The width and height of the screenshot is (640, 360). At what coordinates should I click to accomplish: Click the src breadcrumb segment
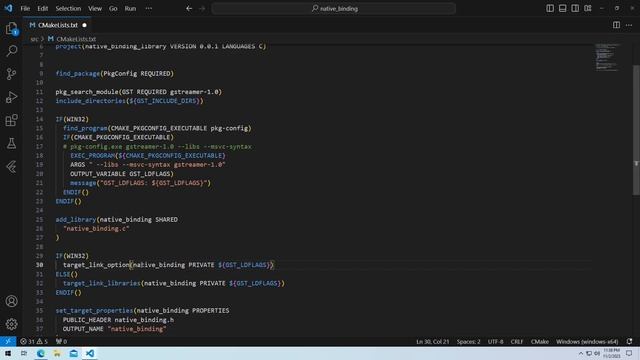tap(34, 39)
